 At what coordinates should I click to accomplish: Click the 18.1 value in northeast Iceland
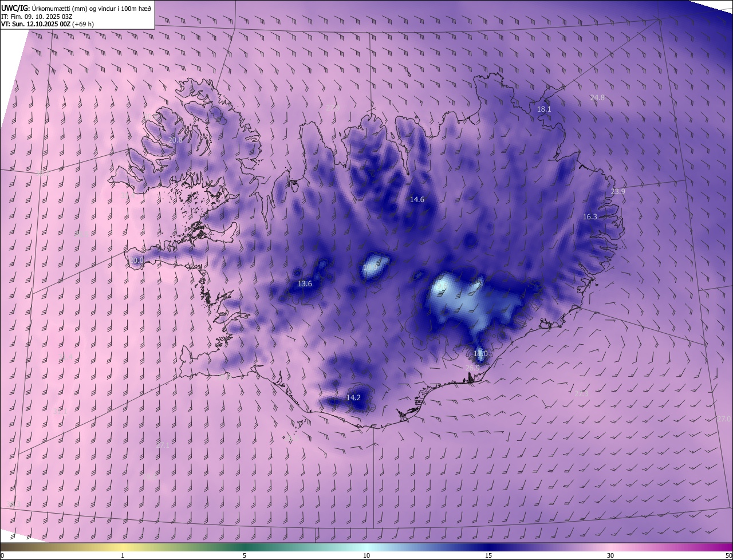point(544,109)
